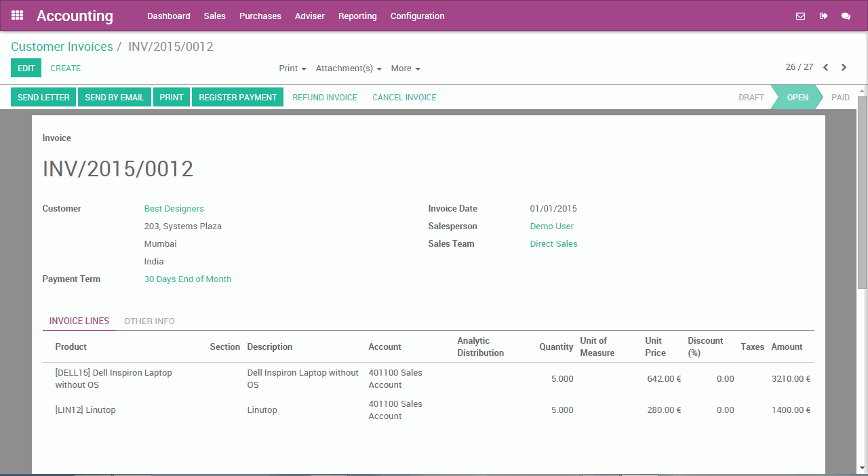Expand the Attachment(s) dropdown
The image size is (868, 476).
(x=348, y=68)
